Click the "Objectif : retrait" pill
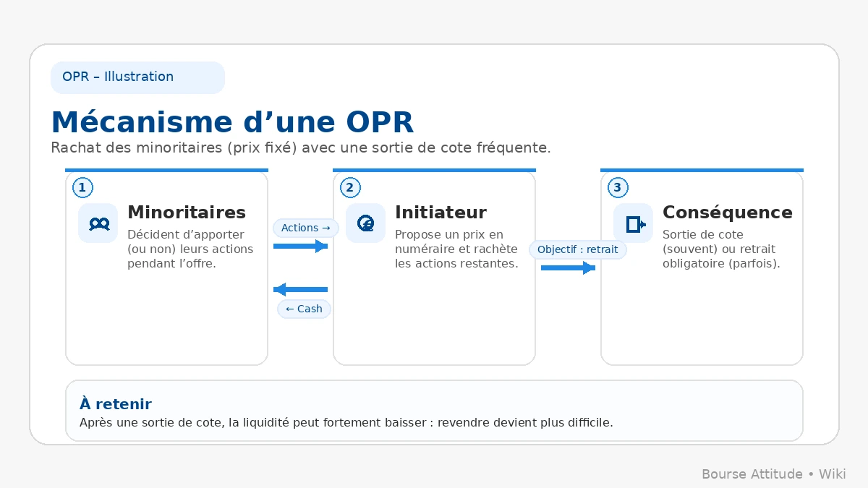Image resolution: width=868 pixels, height=488 pixels. (x=577, y=249)
